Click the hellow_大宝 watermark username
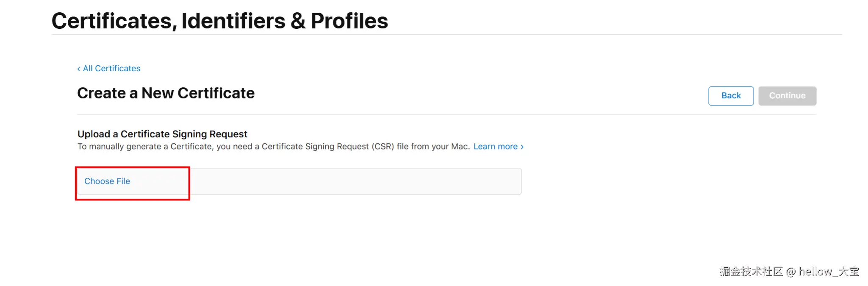The width and height of the screenshot is (868, 286). [x=829, y=272]
